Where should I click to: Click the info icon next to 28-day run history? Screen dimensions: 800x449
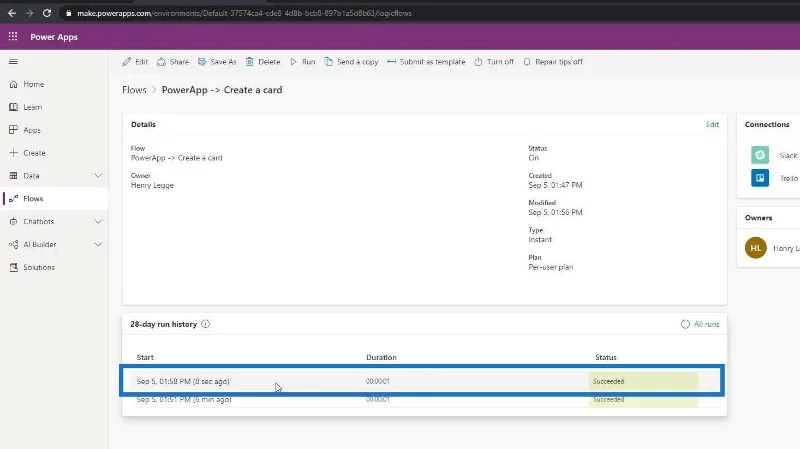pyautogui.click(x=206, y=324)
